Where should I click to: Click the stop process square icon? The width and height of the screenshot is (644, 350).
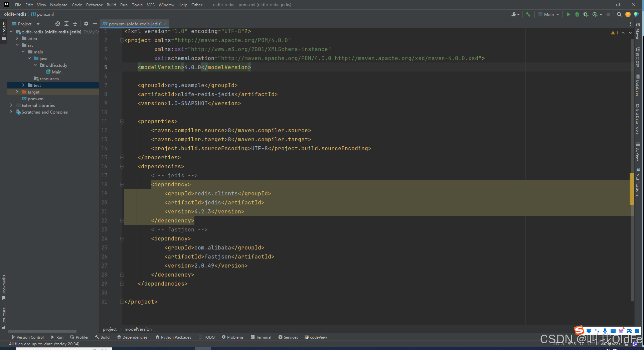608,14
